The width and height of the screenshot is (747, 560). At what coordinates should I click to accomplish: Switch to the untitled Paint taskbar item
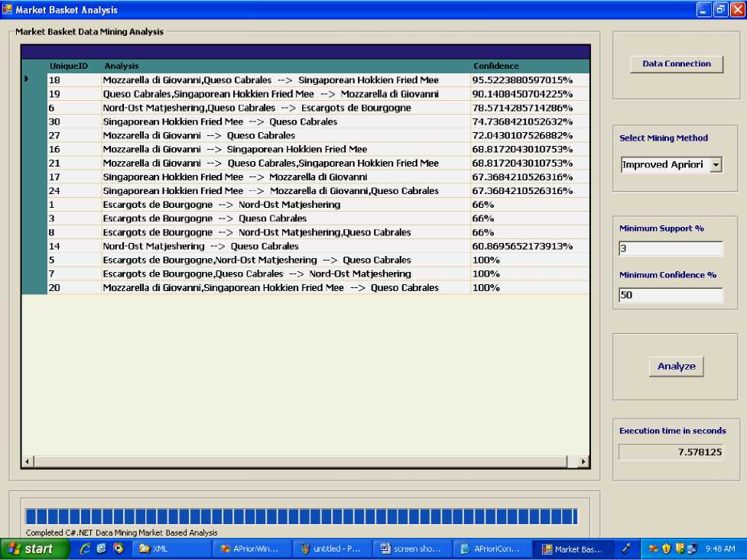coord(331,549)
